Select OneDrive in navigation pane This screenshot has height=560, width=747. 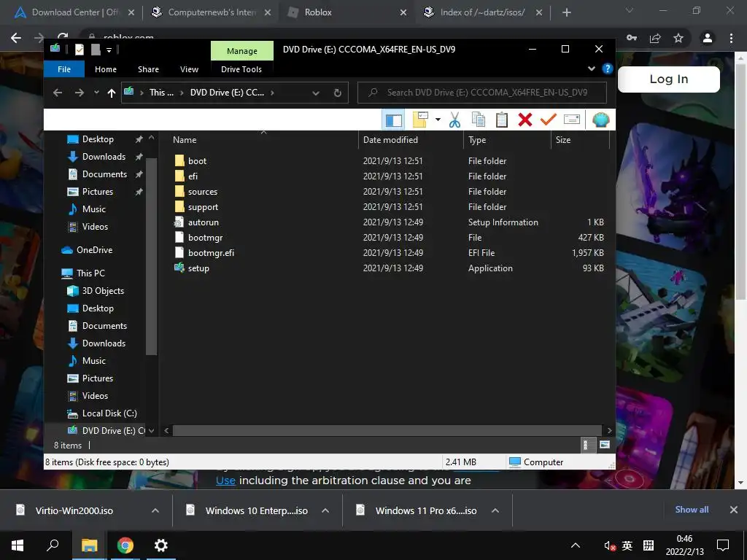click(94, 250)
